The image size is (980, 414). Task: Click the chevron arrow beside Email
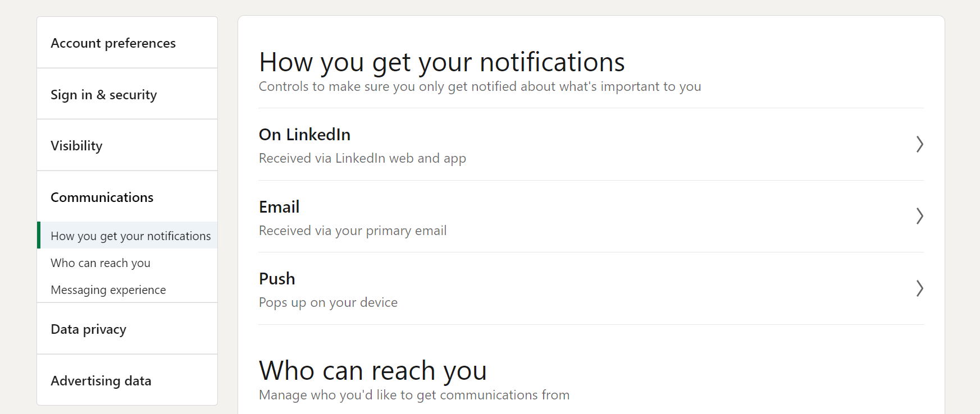pos(919,216)
